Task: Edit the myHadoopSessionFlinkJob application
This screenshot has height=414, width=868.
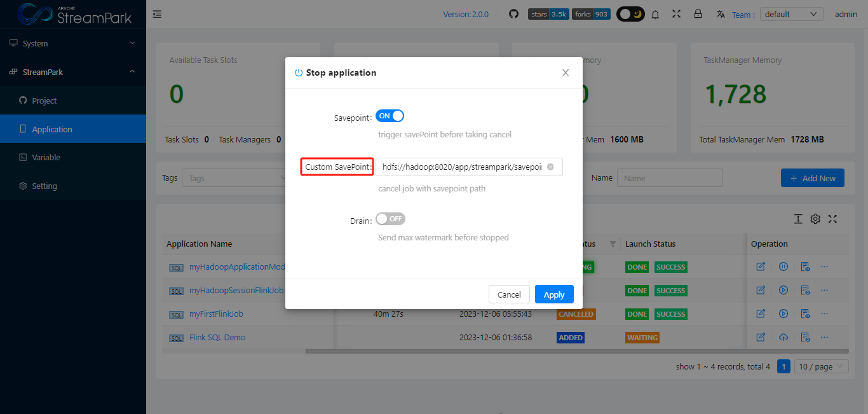Action: [761, 290]
